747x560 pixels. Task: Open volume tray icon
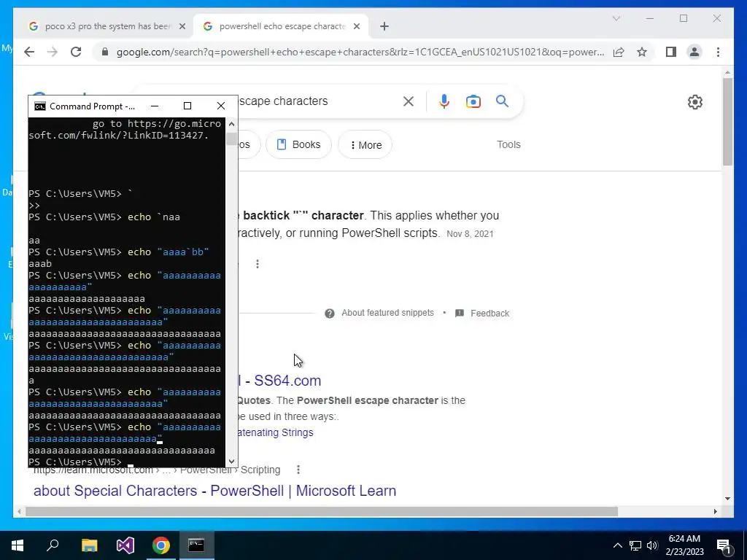pyautogui.click(x=652, y=545)
